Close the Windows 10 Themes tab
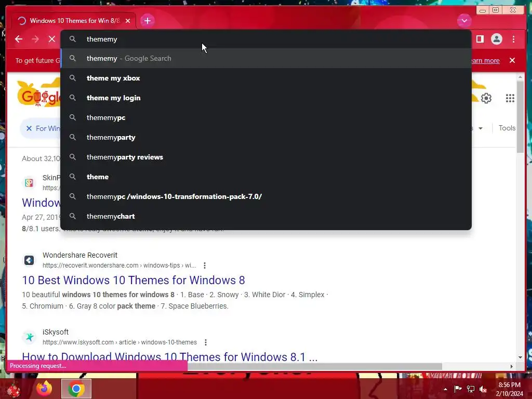Viewport: 532px width, 399px height. click(128, 21)
